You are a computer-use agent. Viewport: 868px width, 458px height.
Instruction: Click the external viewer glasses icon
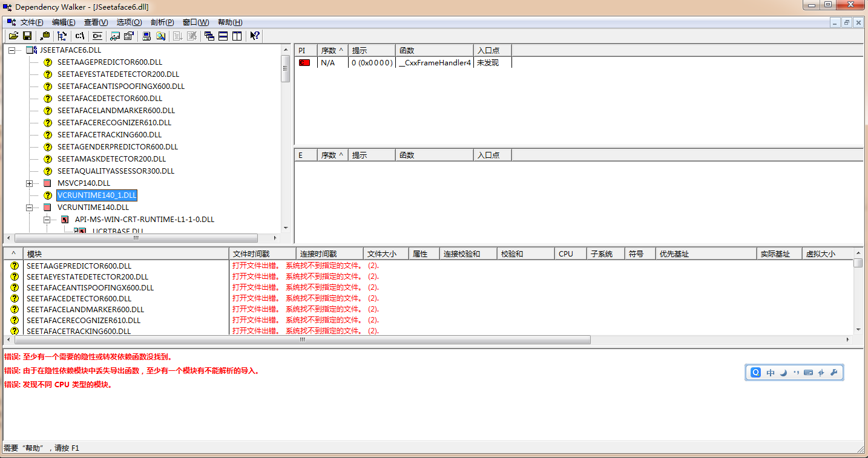[x=114, y=36]
